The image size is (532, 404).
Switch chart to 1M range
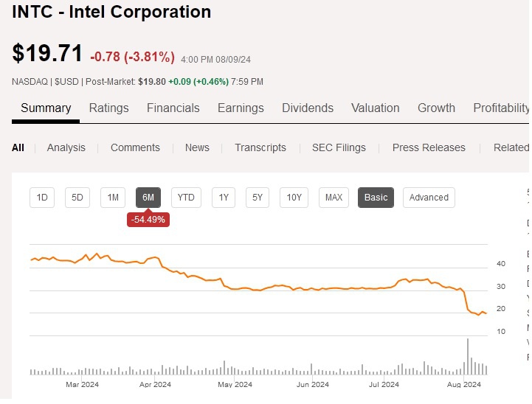click(113, 198)
